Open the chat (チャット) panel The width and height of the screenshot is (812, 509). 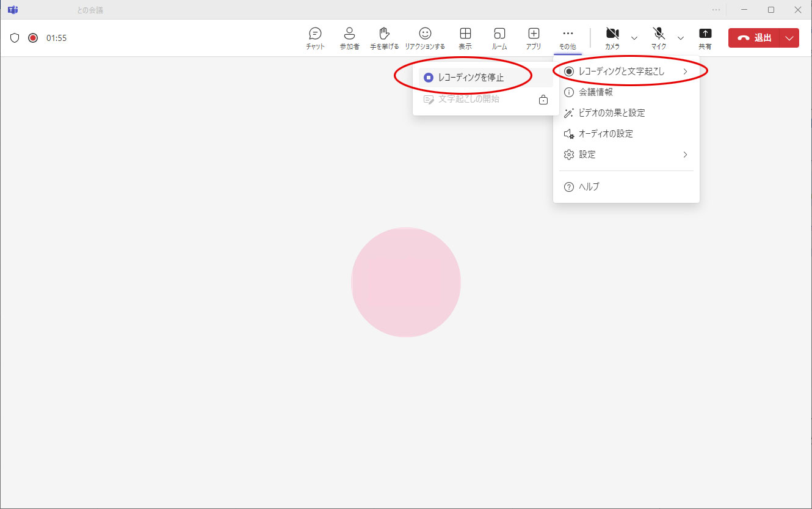(x=315, y=38)
